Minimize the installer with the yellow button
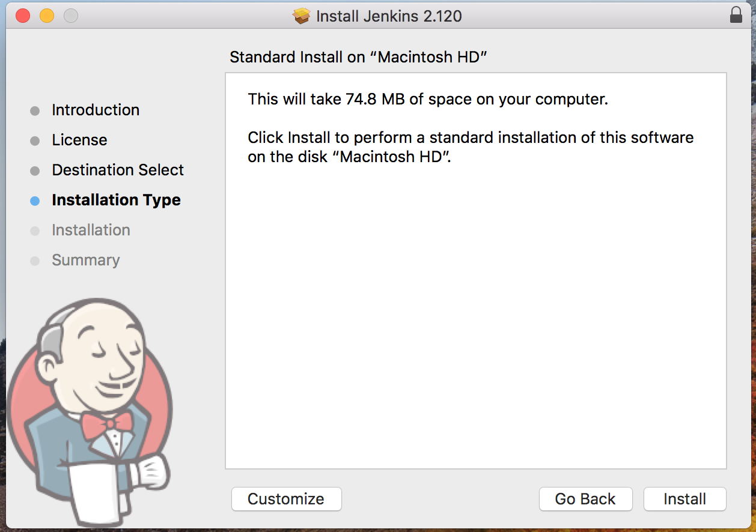 [47, 16]
